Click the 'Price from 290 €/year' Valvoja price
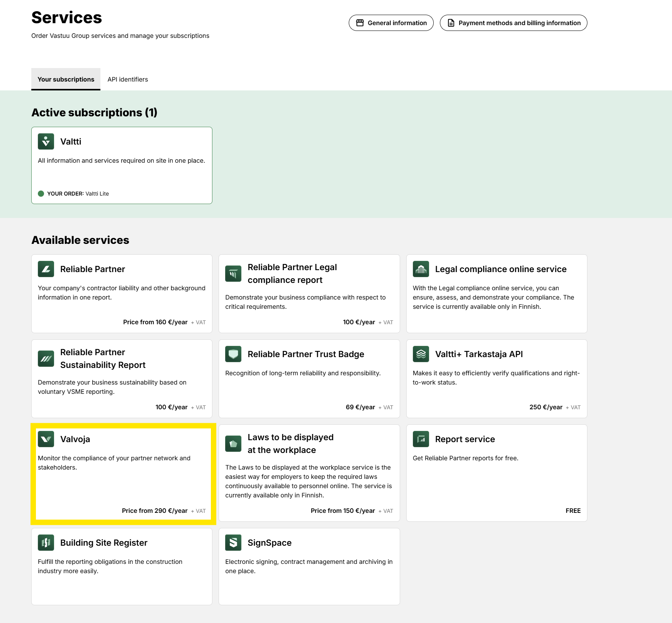 (155, 511)
